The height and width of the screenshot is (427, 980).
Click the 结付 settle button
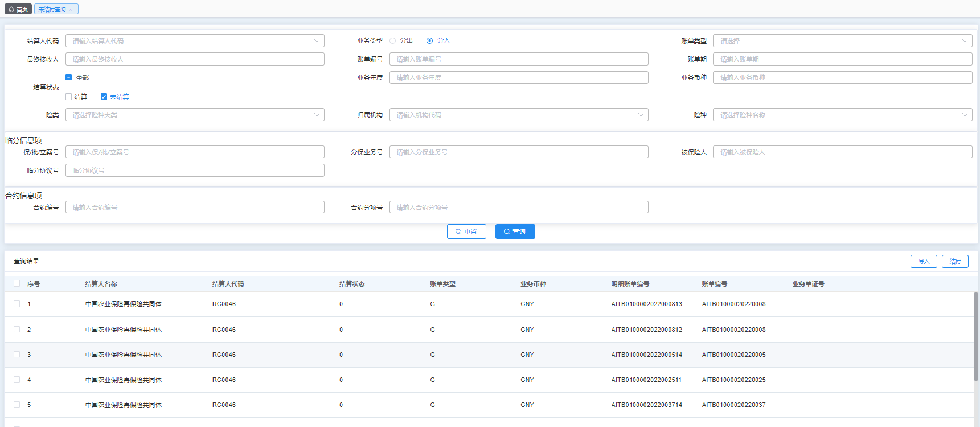tap(955, 261)
